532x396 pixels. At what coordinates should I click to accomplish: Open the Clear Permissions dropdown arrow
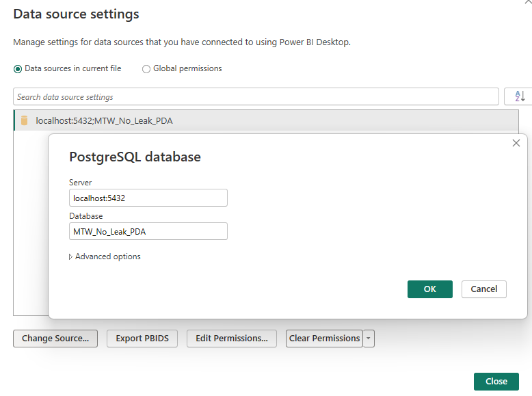[x=369, y=339]
